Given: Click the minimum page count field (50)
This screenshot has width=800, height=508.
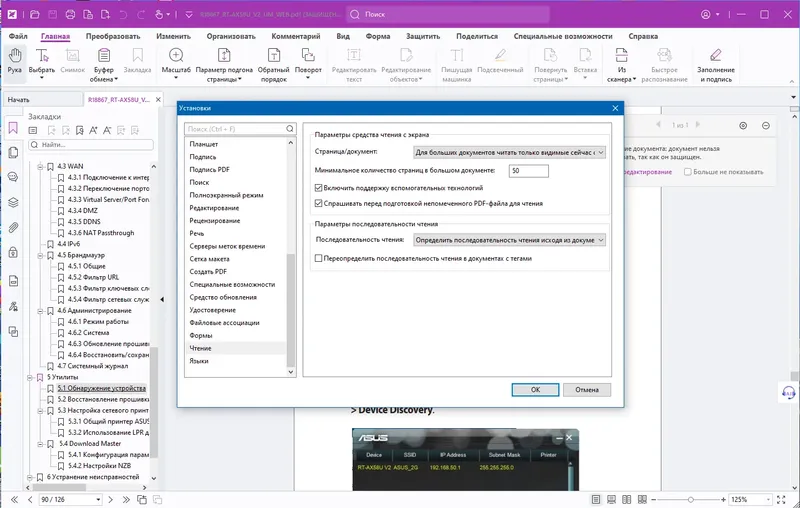Looking at the screenshot, I should pyautogui.click(x=529, y=171).
